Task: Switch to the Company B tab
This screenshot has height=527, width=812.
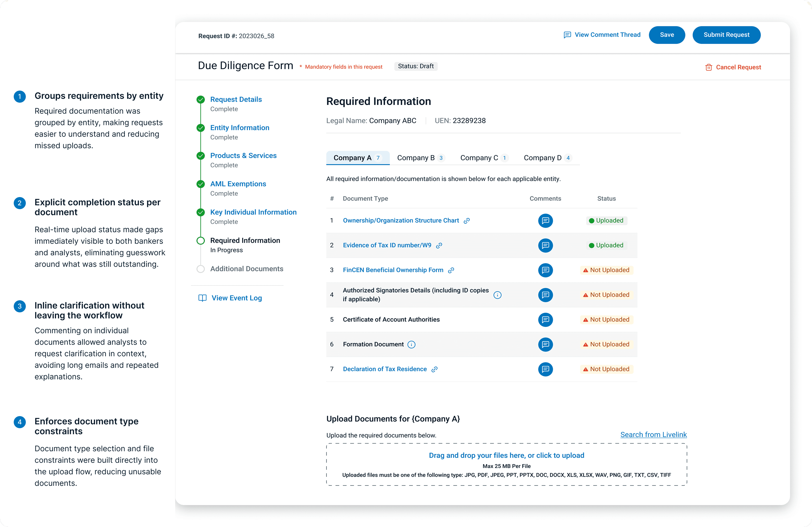Action: [x=420, y=158]
